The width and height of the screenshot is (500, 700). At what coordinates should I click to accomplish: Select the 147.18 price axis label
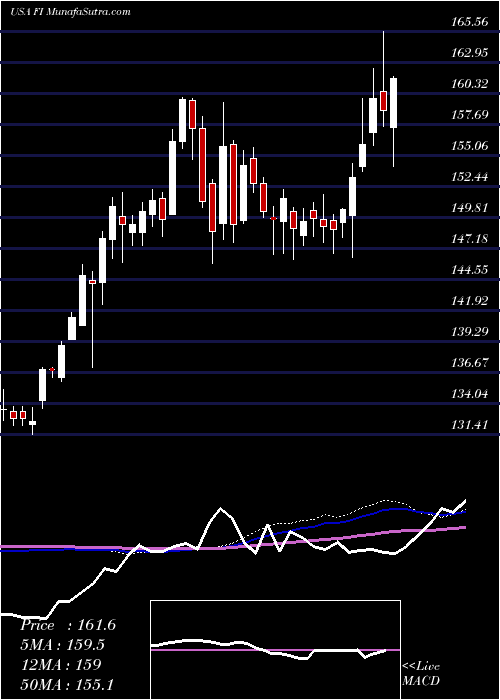pyautogui.click(x=469, y=238)
